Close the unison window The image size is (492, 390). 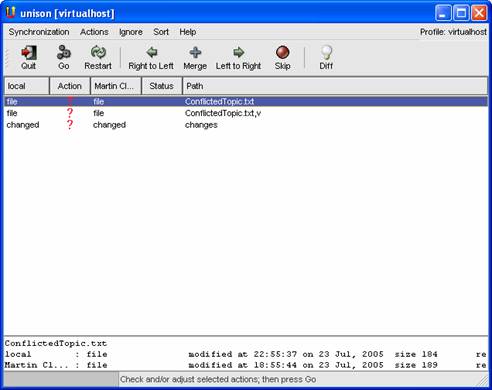(x=479, y=13)
